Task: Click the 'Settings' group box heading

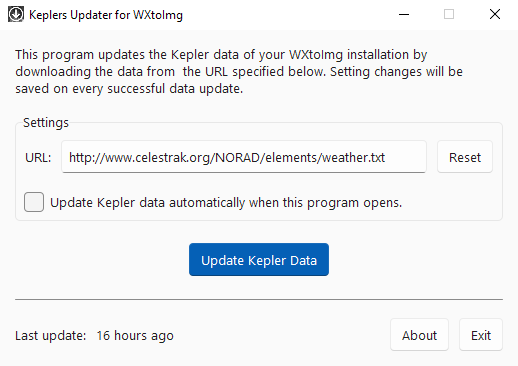Action: pyautogui.click(x=46, y=123)
